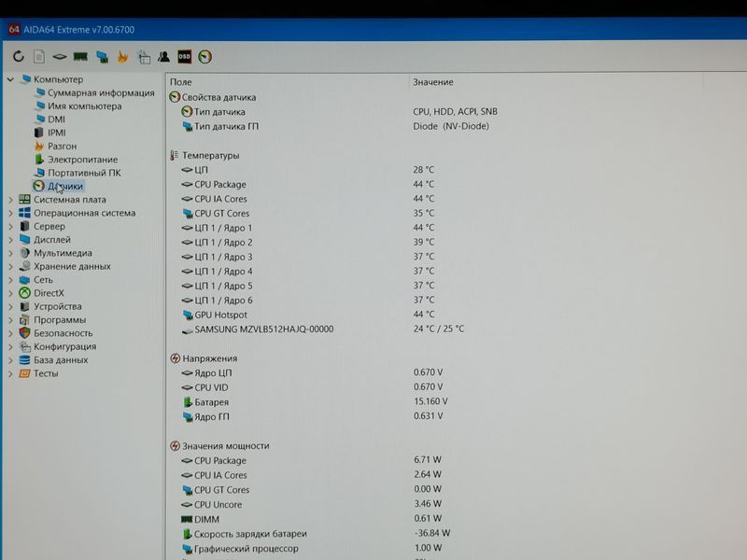
Task: Click the Refresh toolbar icon
Action: [x=18, y=57]
